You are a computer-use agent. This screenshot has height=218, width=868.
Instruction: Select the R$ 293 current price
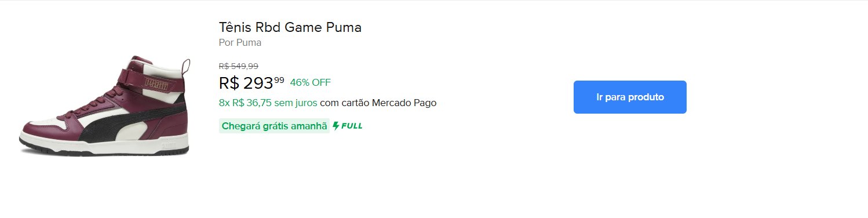coord(246,83)
